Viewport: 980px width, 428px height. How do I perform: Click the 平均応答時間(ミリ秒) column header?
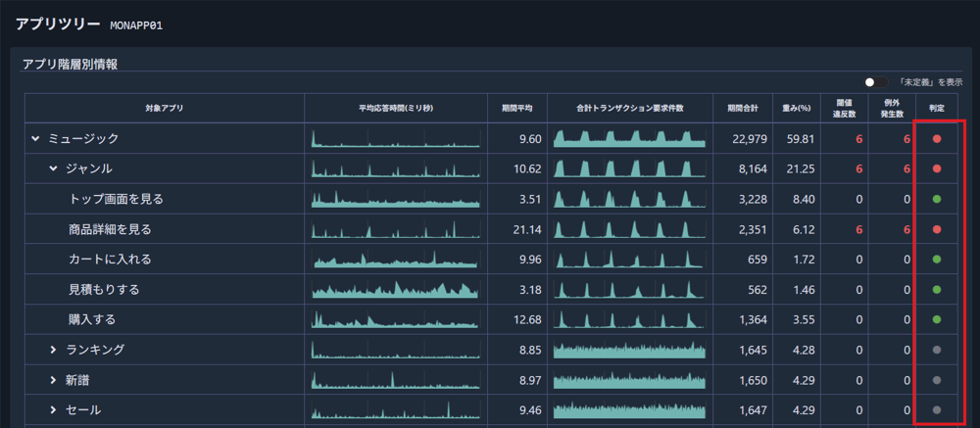[x=396, y=108]
